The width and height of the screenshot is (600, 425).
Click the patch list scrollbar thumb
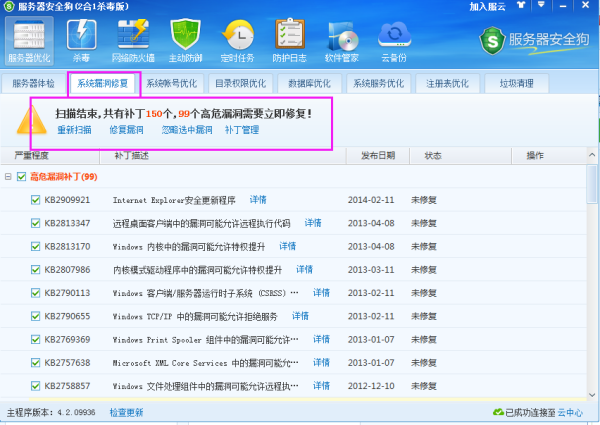[x=592, y=184]
